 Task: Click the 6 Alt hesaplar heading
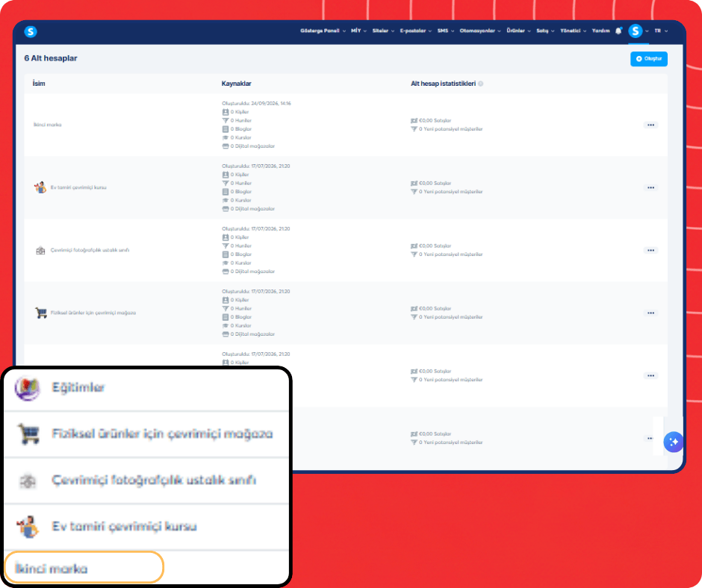51,58
